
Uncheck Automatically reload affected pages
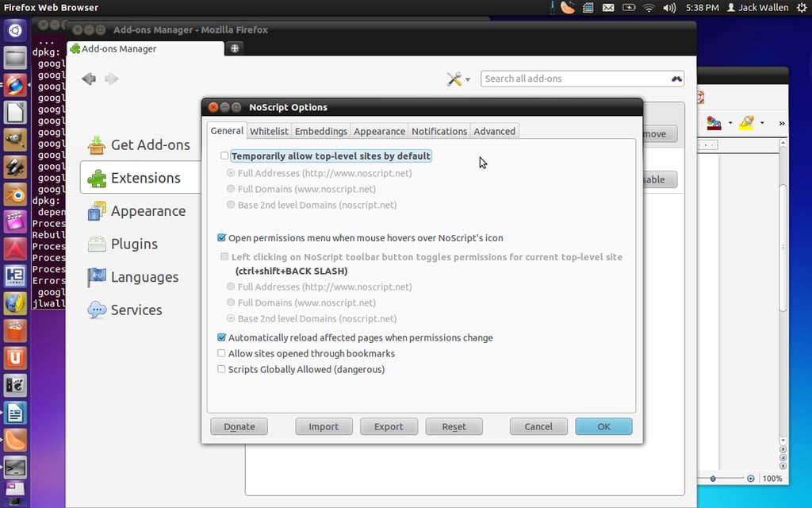222,337
